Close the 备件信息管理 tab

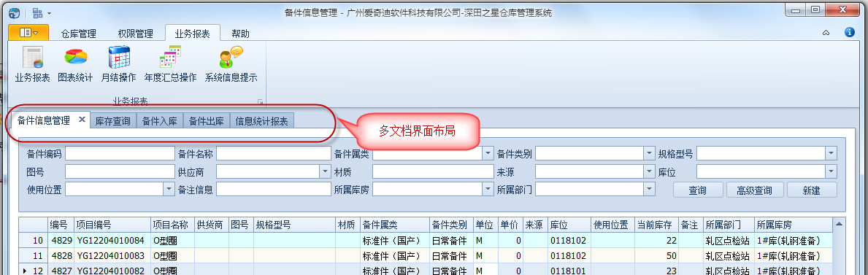(x=81, y=120)
